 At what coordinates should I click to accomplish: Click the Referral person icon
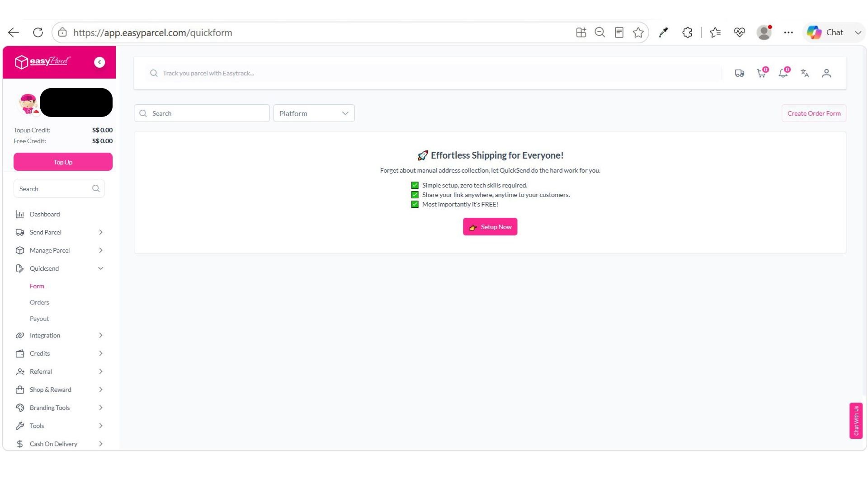tap(20, 371)
